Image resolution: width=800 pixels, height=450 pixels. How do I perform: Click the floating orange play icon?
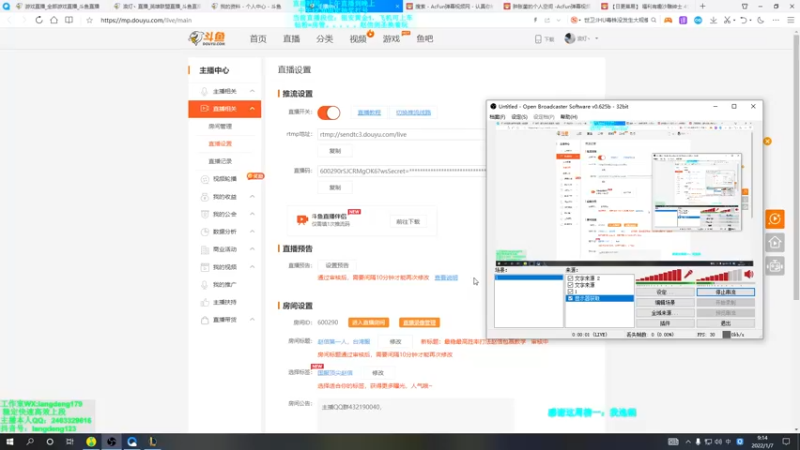tap(774, 219)
